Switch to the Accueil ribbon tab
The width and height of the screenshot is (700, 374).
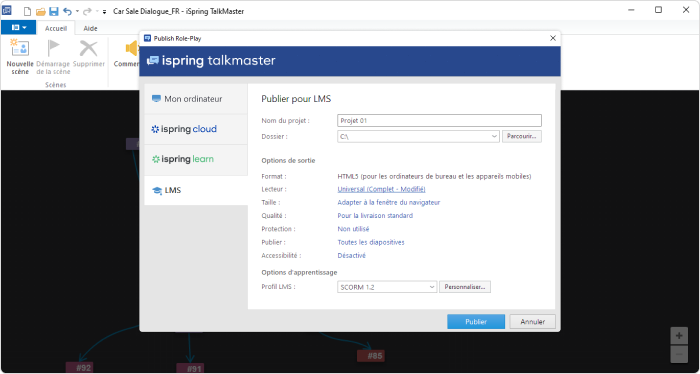pyautogui.click(x=56, y=28)
